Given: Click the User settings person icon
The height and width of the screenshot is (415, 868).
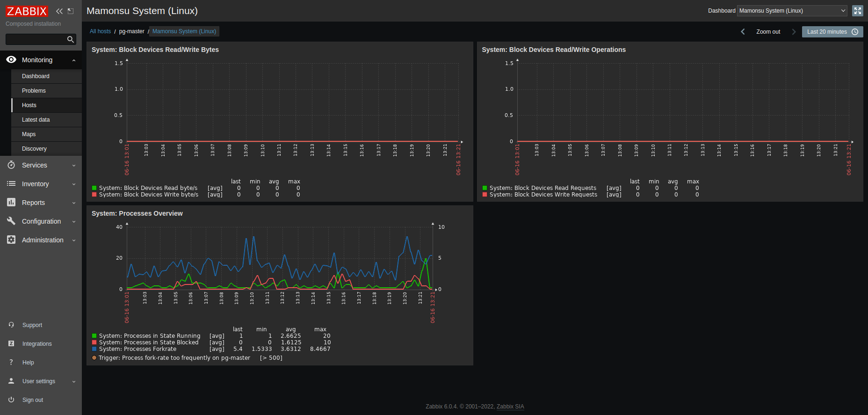Looking at the screenshot, I should (11, 381).
